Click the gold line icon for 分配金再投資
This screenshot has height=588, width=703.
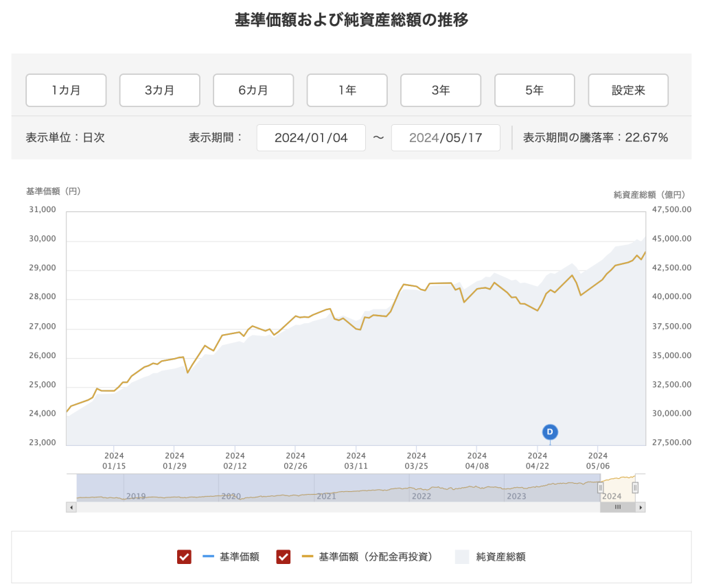pos(308,557)
